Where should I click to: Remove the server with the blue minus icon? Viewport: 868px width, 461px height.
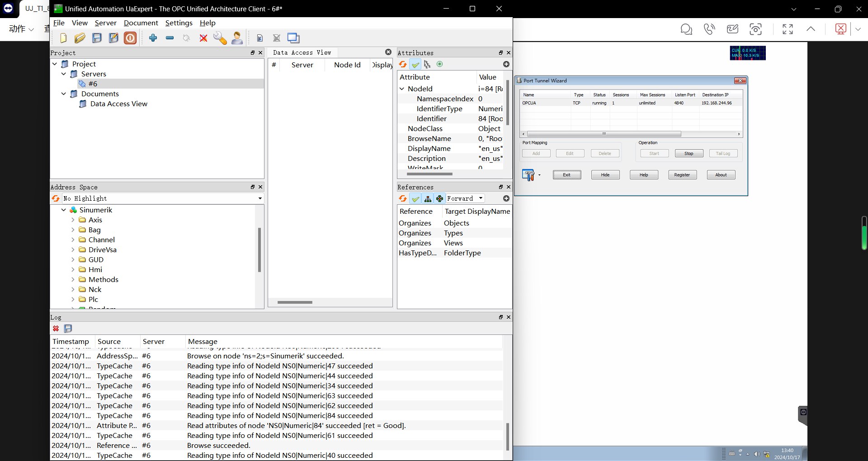point(170,38)
